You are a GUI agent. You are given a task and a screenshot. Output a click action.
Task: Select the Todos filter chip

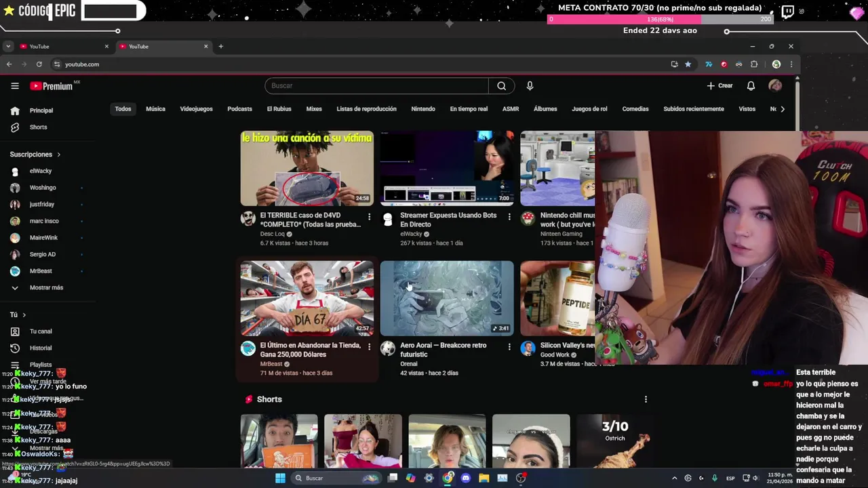(x=123, y=109)
